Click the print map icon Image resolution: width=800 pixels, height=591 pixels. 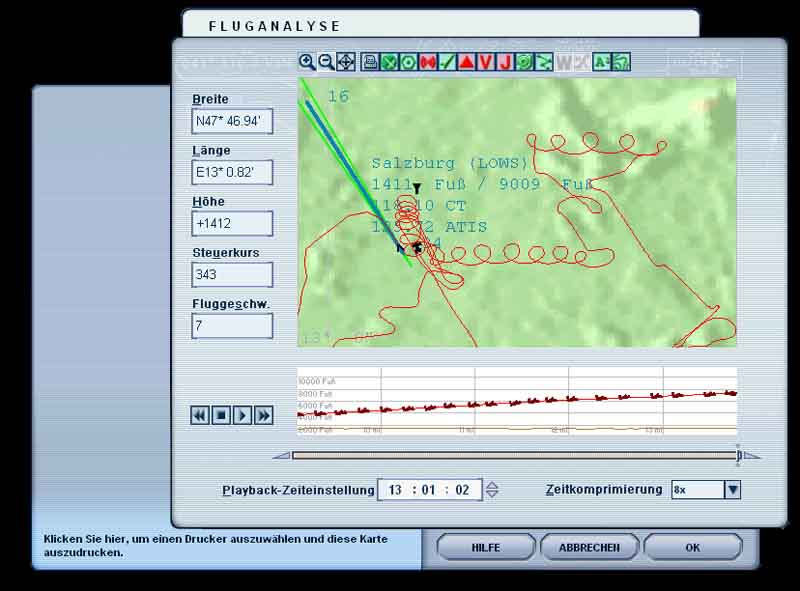(x=369, y=62)
